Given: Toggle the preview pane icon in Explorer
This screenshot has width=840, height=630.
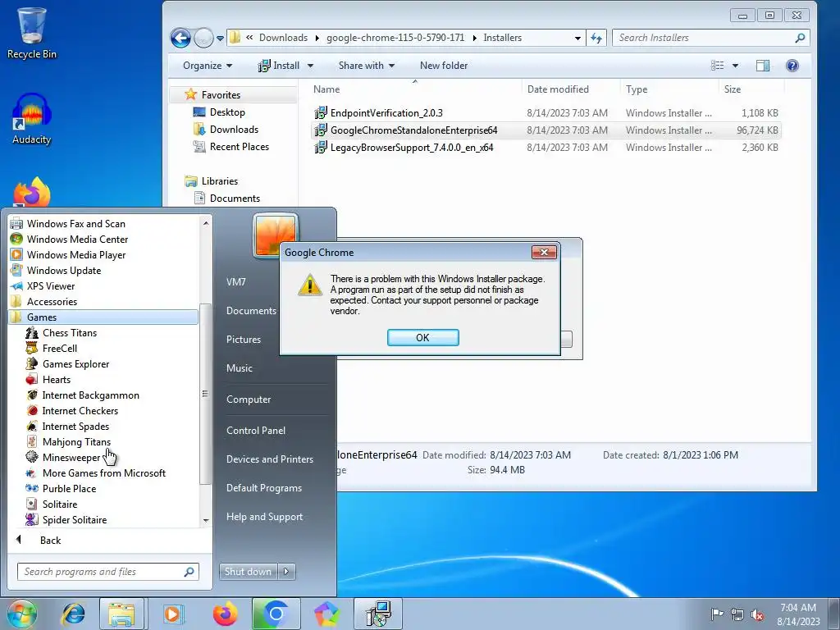Looking at the screenshot, I should point(762,66).
